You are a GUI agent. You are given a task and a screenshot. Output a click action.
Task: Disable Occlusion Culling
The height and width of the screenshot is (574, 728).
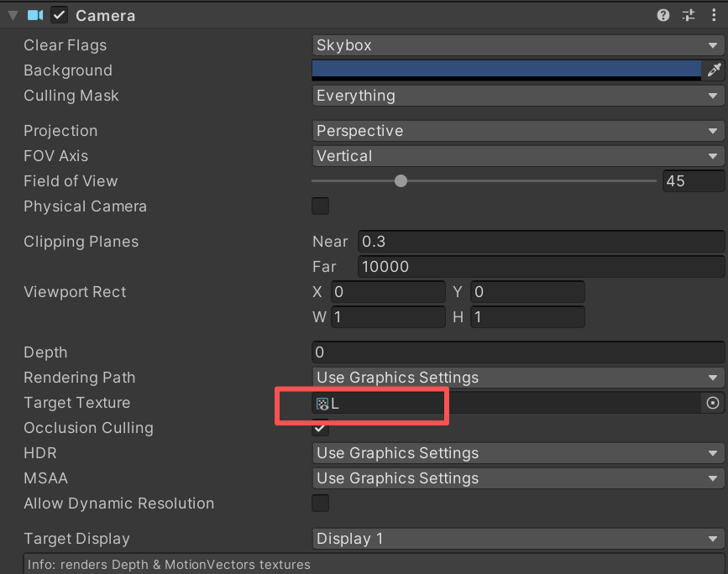tap(320, 428)
